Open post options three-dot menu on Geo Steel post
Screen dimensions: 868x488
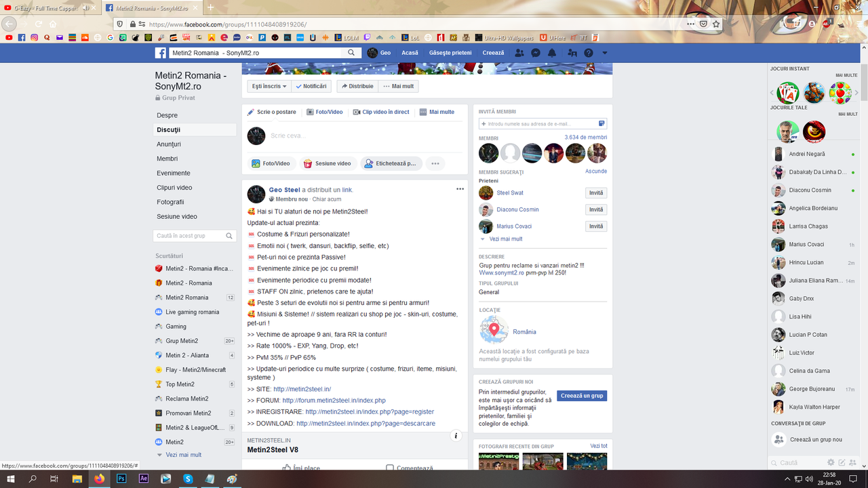(x=460, y=189)
